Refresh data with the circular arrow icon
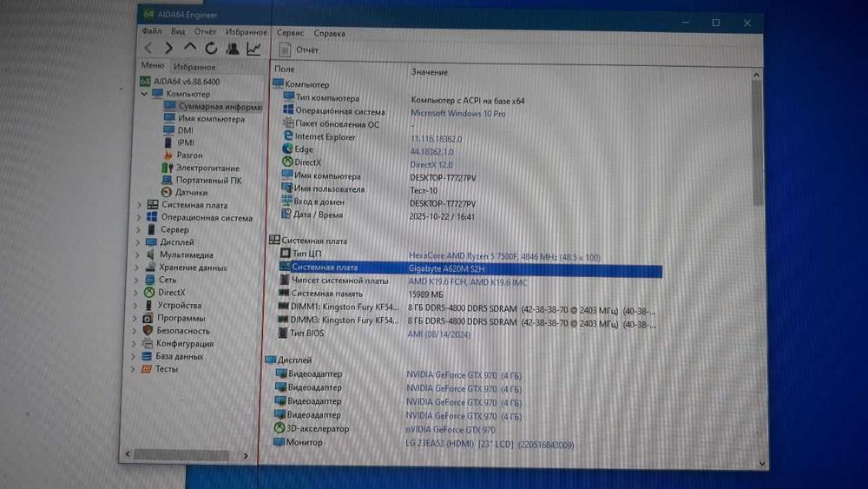 tap(211, 48)
